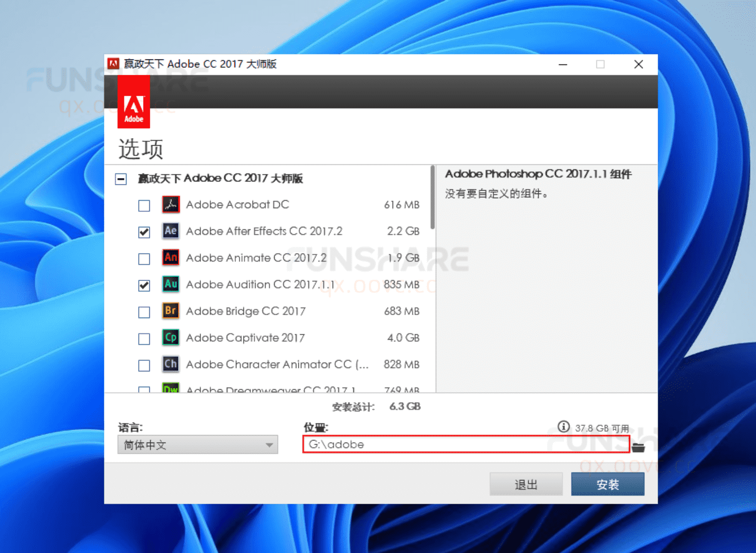Select the Adobe Animate CC 2017.2 label

[x=256, y=258]
